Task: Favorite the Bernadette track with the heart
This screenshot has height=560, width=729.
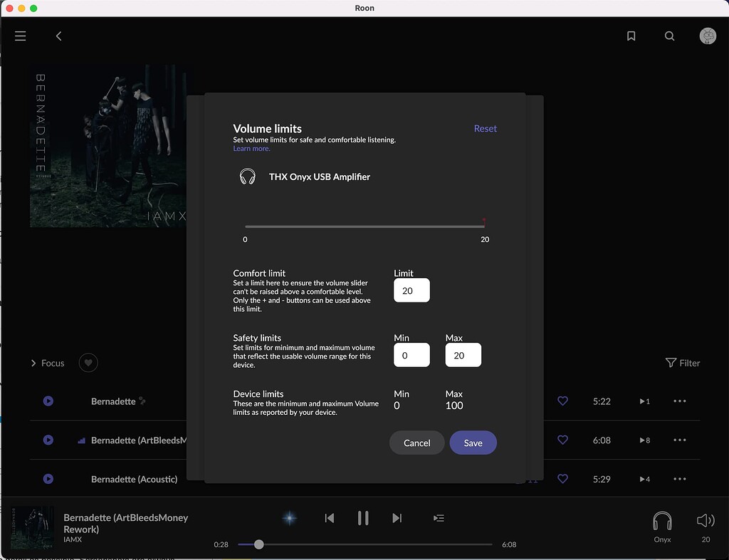Action: point(563,401)
